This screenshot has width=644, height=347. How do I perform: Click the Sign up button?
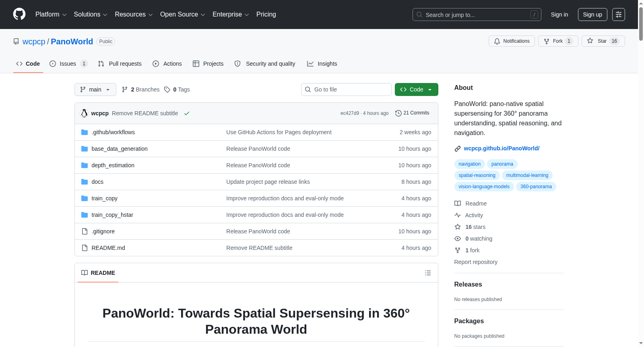(x=592, y=15)
